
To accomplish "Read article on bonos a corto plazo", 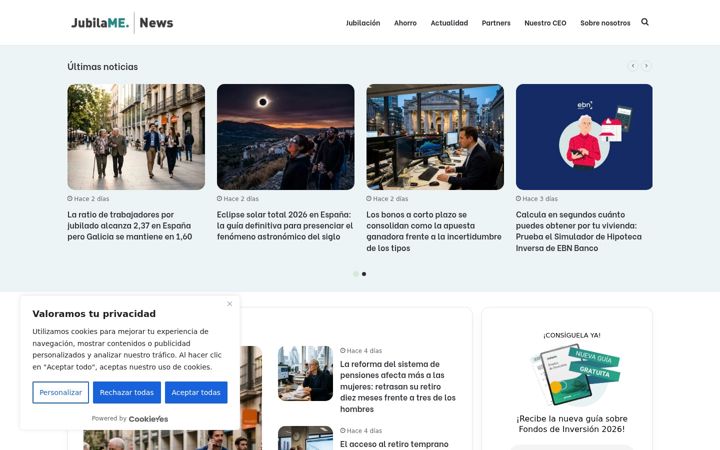I will pos(434,231).
